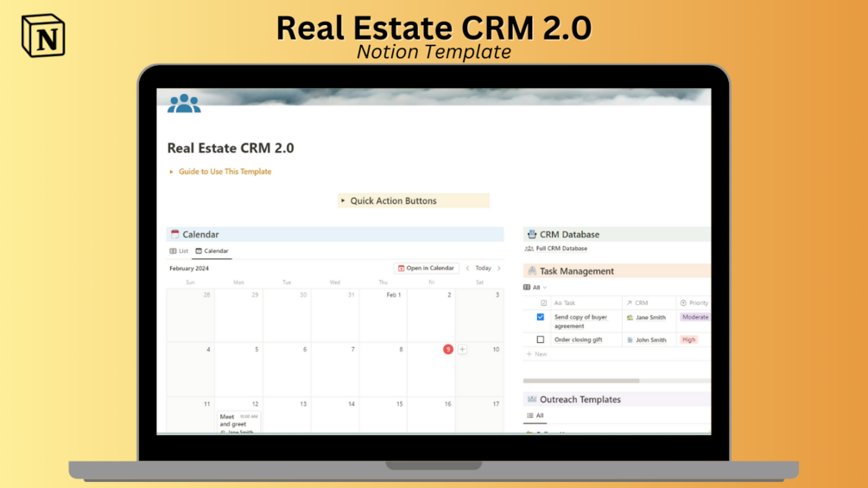Click the blue people page icon
The width and height of the screenshot is (868, 488).
[184, 103]
